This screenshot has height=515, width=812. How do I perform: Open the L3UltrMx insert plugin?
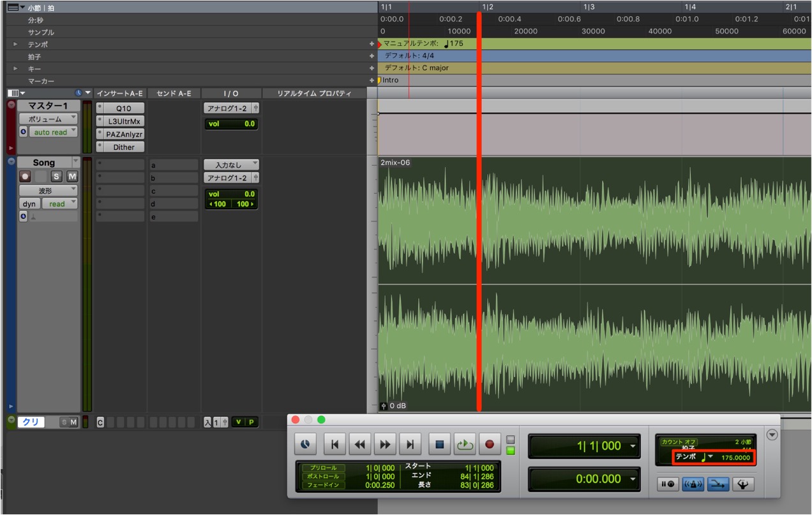[124, 121]
